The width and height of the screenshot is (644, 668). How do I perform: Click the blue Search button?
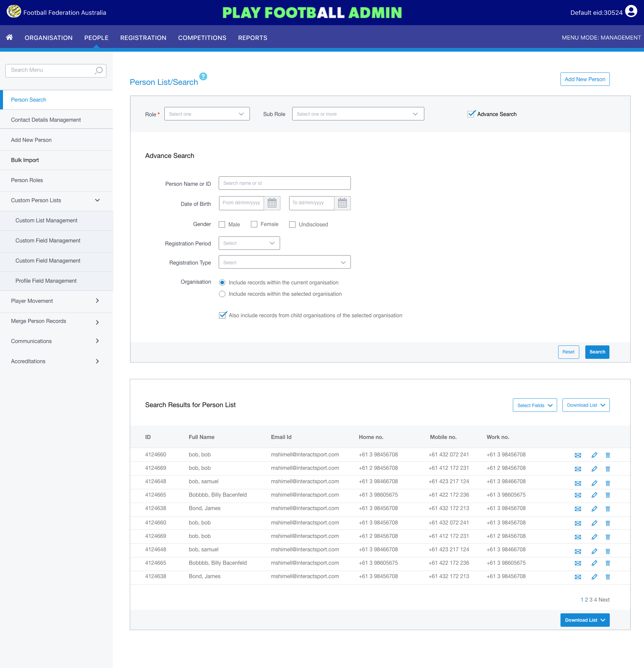597,352
